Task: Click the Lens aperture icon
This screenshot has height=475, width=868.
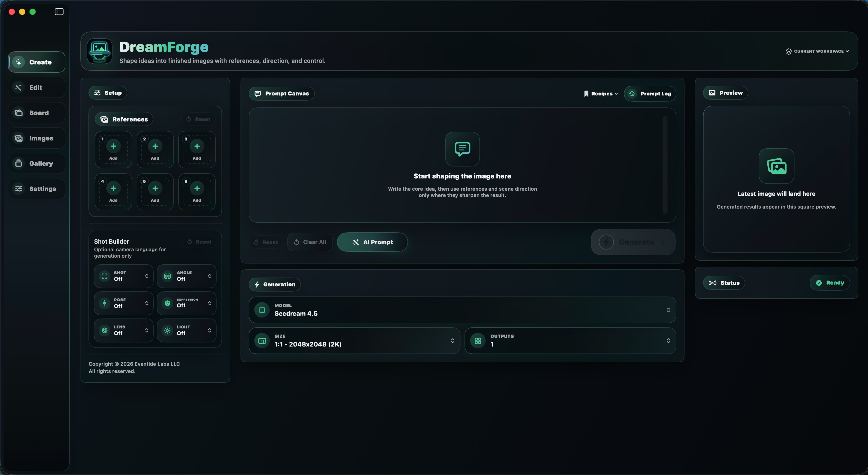Action: (x=105, y=330)
